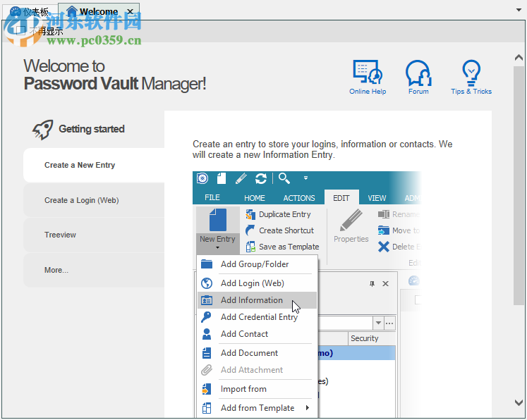Click the round application logo in the ribbon
The height and width of the screenshot is (420, 527).
point(202,178)
